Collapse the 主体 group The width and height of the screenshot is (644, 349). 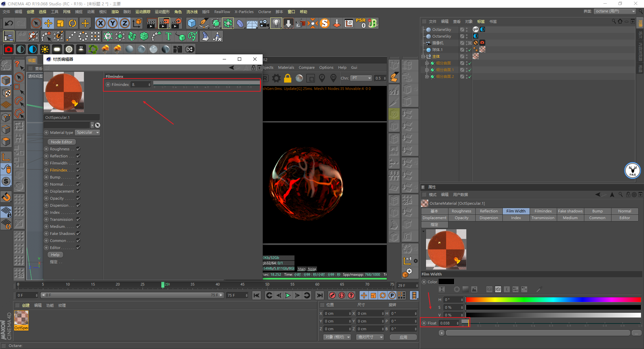[x=423, y=56]
